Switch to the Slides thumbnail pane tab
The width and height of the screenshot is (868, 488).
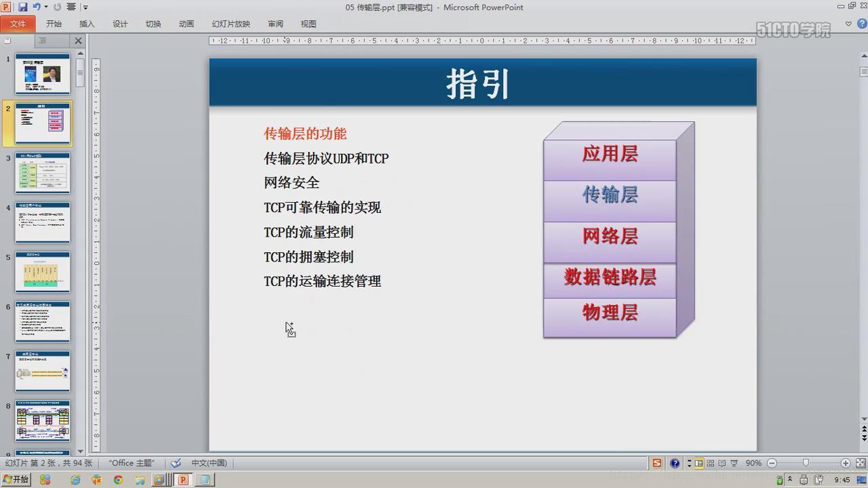point(7,41)
